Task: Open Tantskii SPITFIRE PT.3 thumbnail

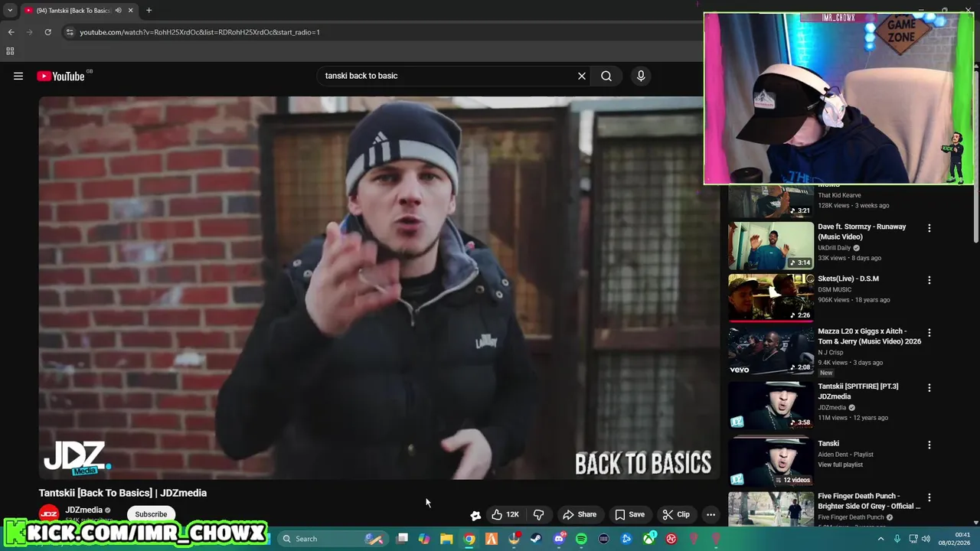Action: (771, 406)
